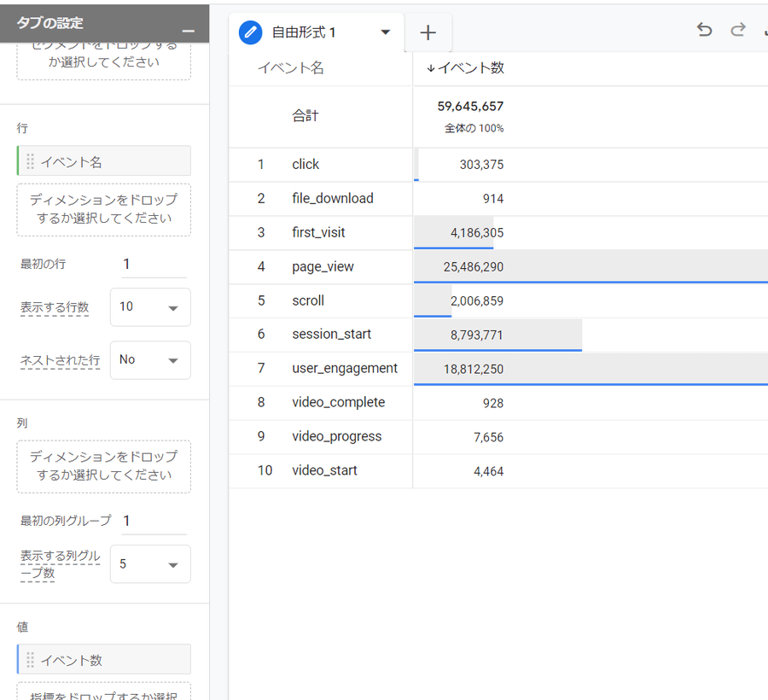Grab the イベント名 row dimension handle
The image size is (768, 700).
pyautogui.click(x=30, y=161)
